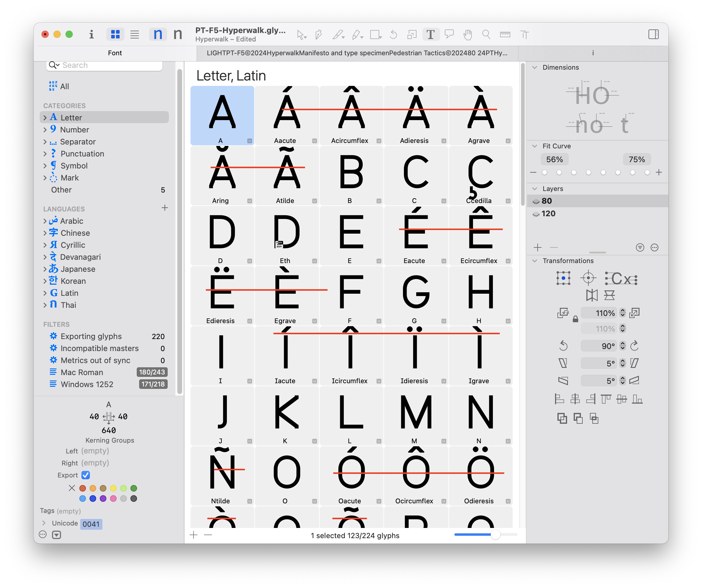Image resolution: width=702 pixels, height=588 pixels.
Task: Switch to the Font tab
Action: (x=115, y=53)
